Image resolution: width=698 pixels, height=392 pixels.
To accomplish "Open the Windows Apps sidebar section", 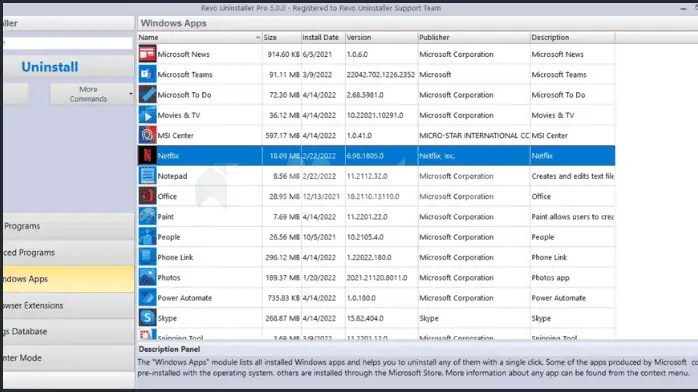I will pyautogui.click(x=68, y=279).
